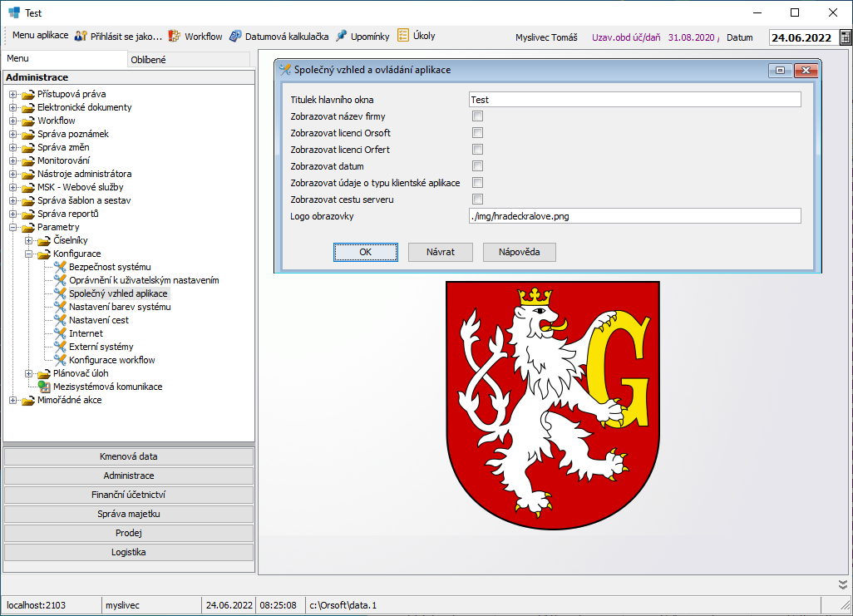
Task: Click the Nápověda help button
Action: pos(519,252)
